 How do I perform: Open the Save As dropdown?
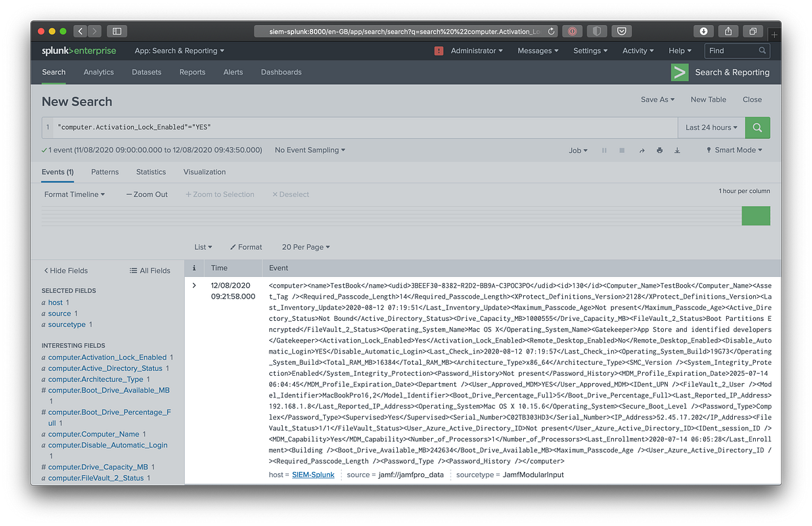click(658, 100)
